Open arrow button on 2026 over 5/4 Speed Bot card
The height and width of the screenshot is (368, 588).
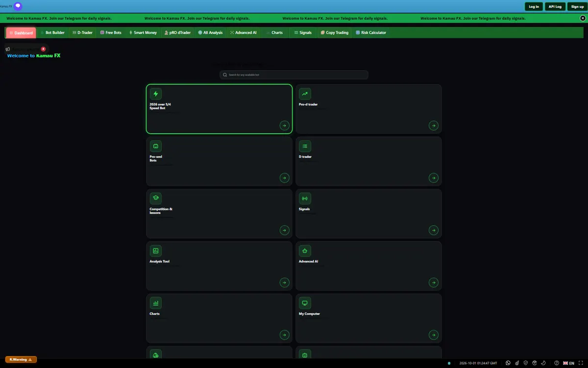pos(285,126)
